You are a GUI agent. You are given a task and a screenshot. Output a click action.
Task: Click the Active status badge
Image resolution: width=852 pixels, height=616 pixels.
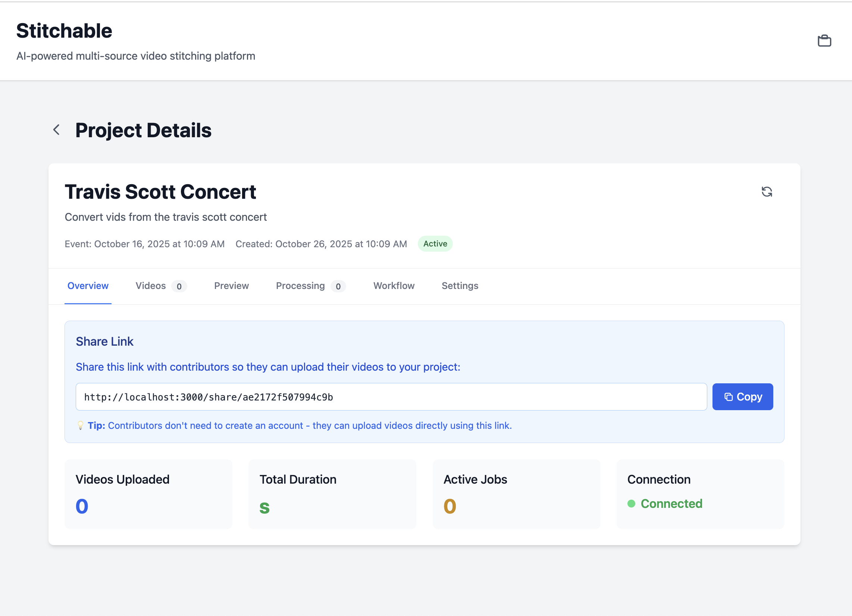tap(435, 244)
